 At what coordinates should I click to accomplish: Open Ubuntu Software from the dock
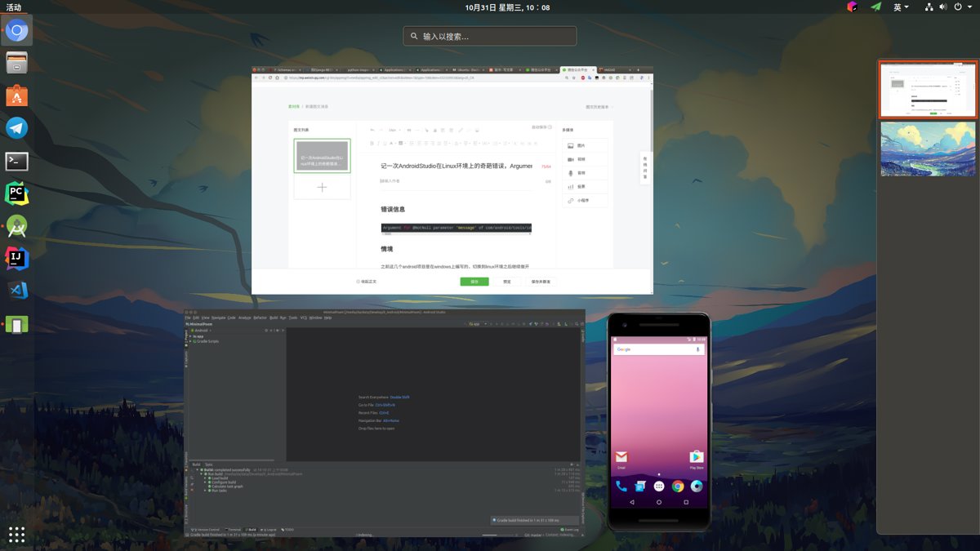tap(16, 96)
